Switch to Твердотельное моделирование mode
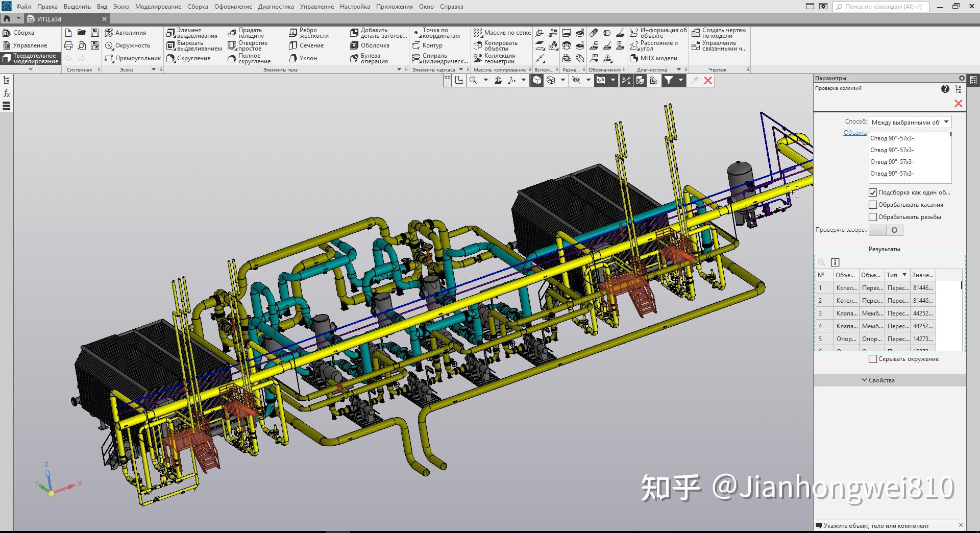980x533 pixels. [x=31, y=58]
